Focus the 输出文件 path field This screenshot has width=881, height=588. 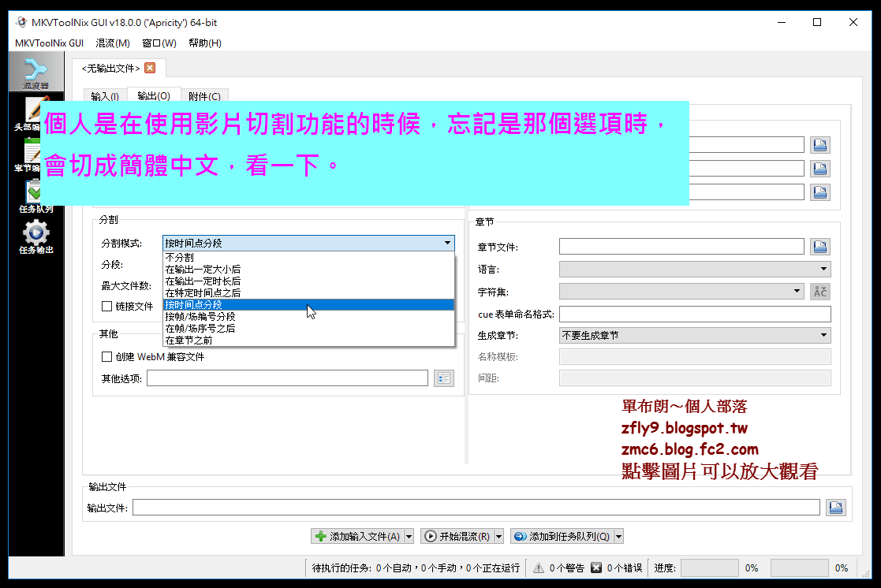pos(476,508)
